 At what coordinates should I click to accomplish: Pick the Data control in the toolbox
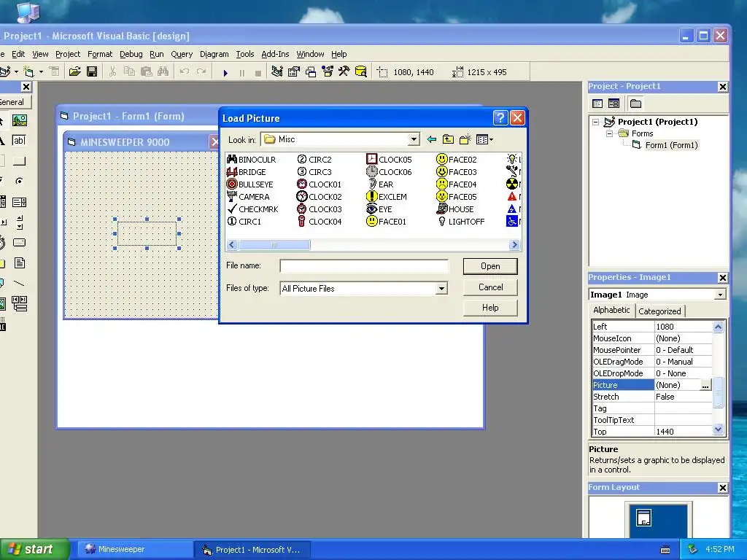[x=20, y=303]
